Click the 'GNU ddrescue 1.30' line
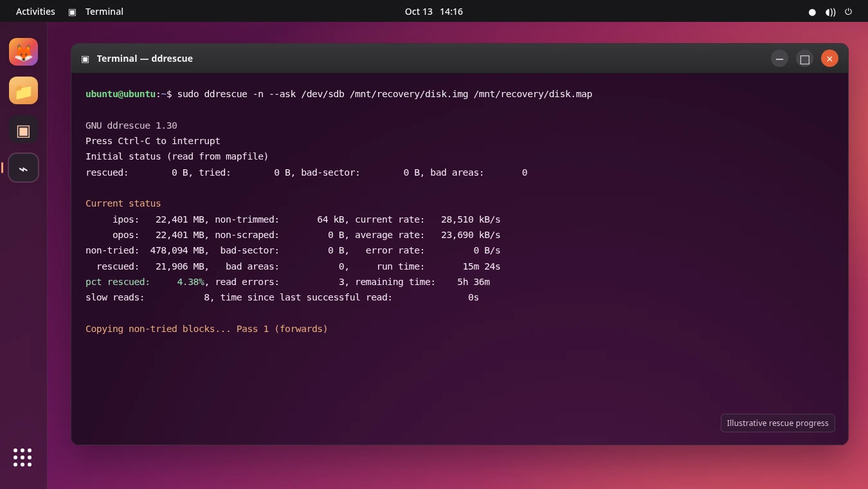Viewport: 868px width, 489px height. point(131,125)
